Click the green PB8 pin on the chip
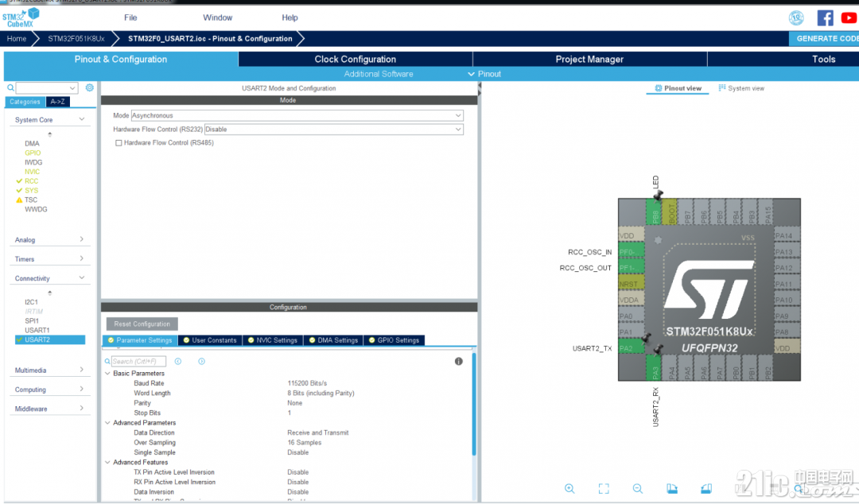The height and width of the screenshot is (504, 859). [x=654, y=211]
